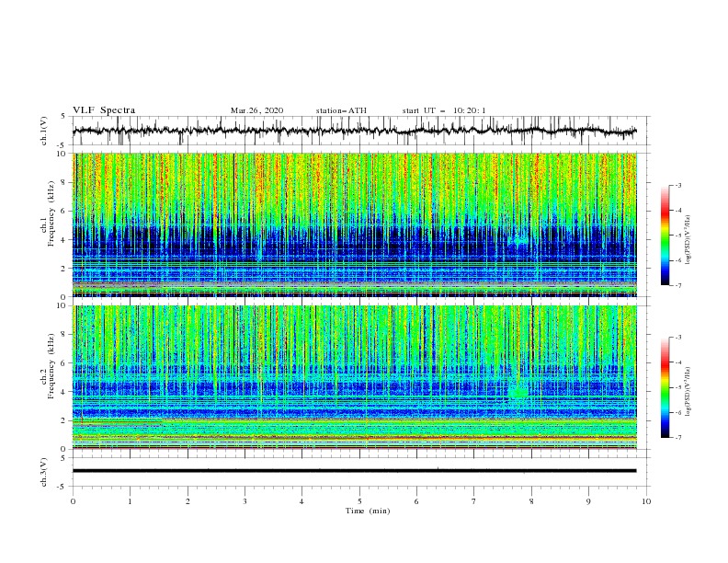Click the lower color bar's log(PSD) label
The width and height of the screenshot is (728, 563).
click(688, 391)
